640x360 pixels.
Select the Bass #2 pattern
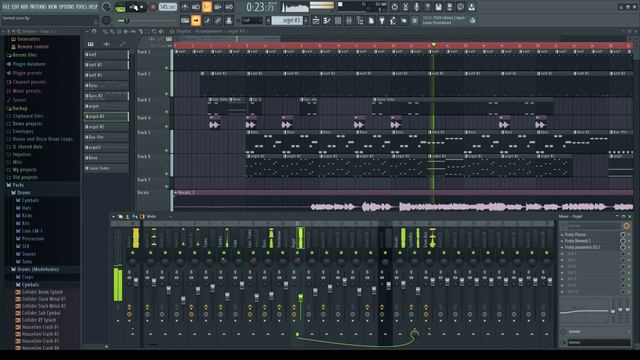click(x=106, y=96)
